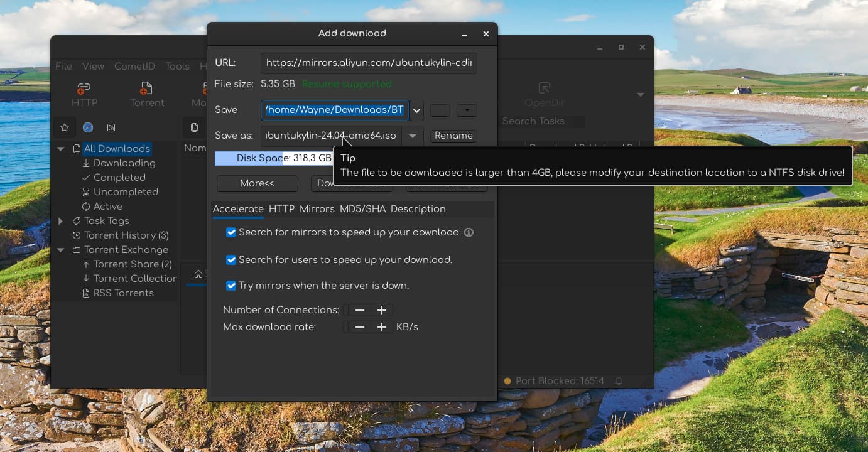
Task: Open the main window toolbar overflow arrow
Action: (641, 95)
